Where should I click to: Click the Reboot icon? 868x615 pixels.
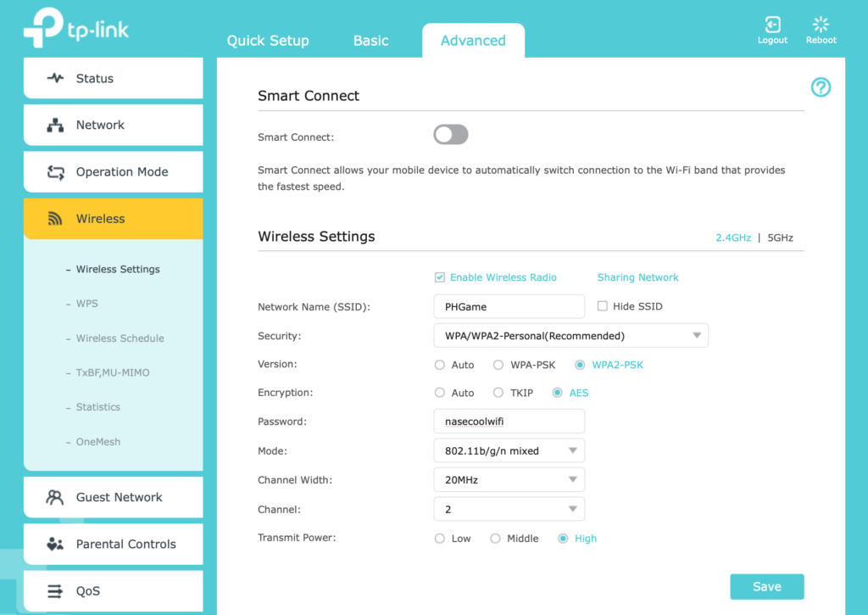(x=821, y=25)
